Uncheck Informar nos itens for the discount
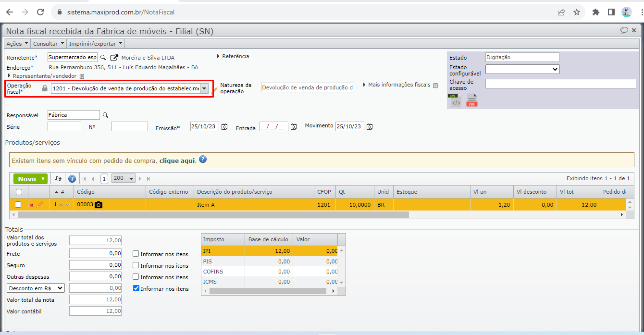The image size is (644, 335). coord(136,288)
